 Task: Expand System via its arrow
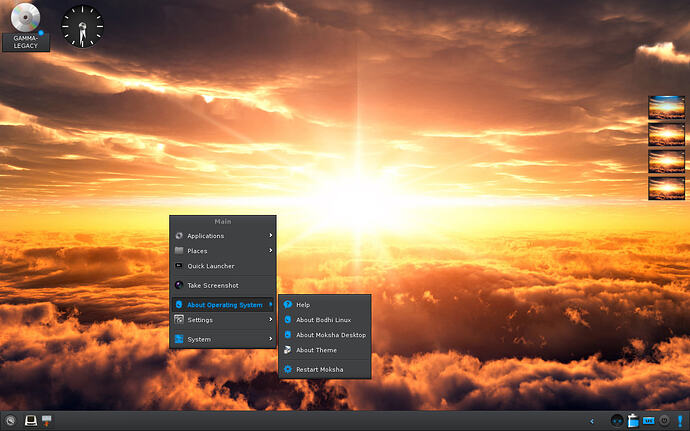[x=271, y=339]
